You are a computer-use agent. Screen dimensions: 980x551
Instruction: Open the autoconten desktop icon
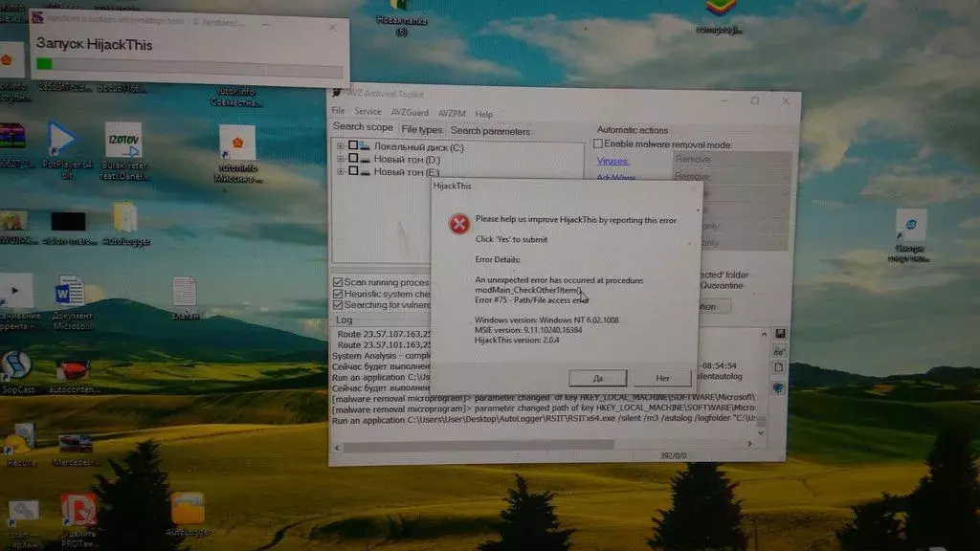coord(73,370)
